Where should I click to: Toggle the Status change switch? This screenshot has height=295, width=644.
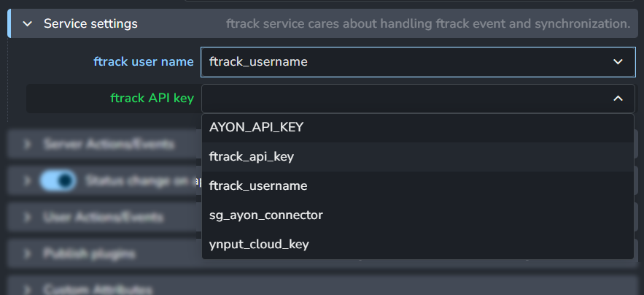point(58,180)
